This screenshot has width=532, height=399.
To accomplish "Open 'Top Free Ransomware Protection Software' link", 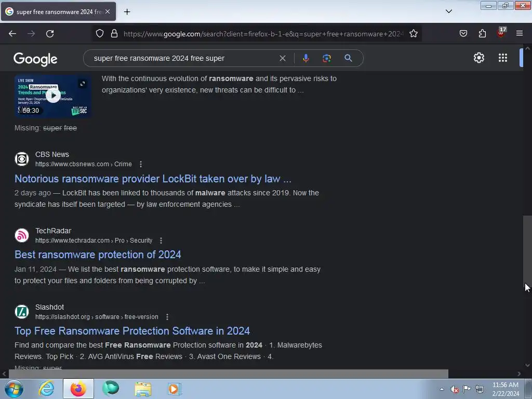I will (132, 331).
